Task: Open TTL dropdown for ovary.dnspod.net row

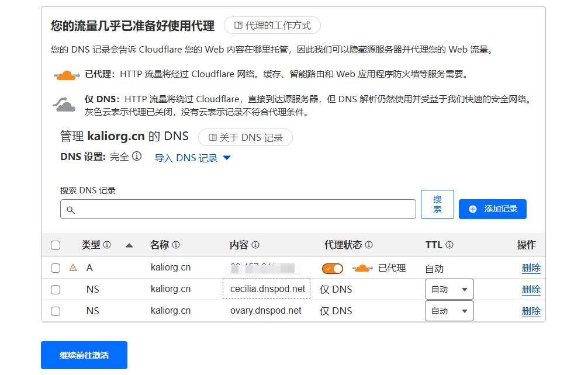Action: tap(449, 311)
